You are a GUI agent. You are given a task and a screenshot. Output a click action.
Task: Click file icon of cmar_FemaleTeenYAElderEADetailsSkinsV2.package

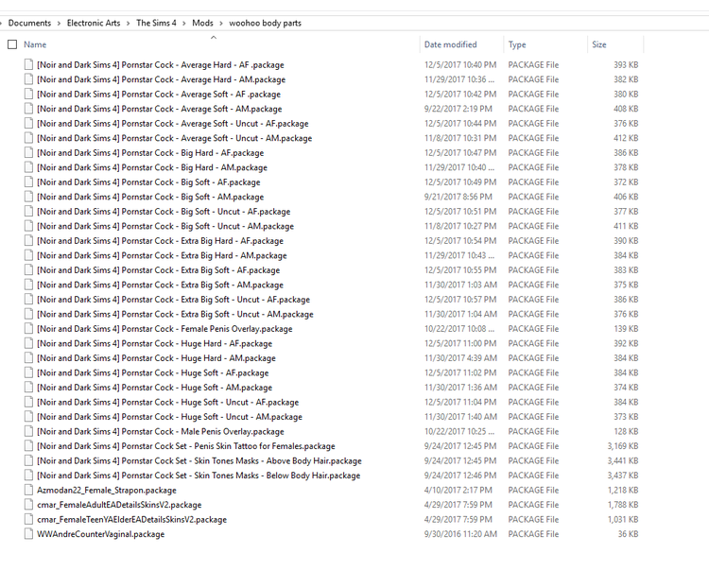point(29,519)
